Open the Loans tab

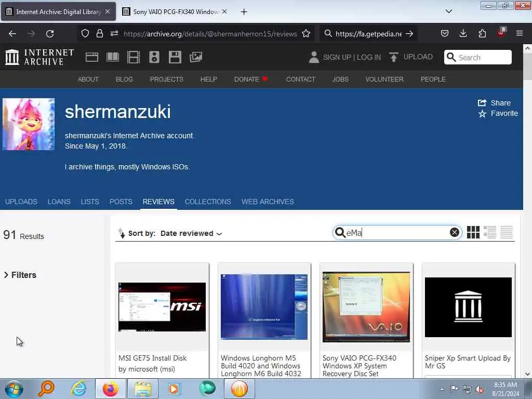(59, 202)
